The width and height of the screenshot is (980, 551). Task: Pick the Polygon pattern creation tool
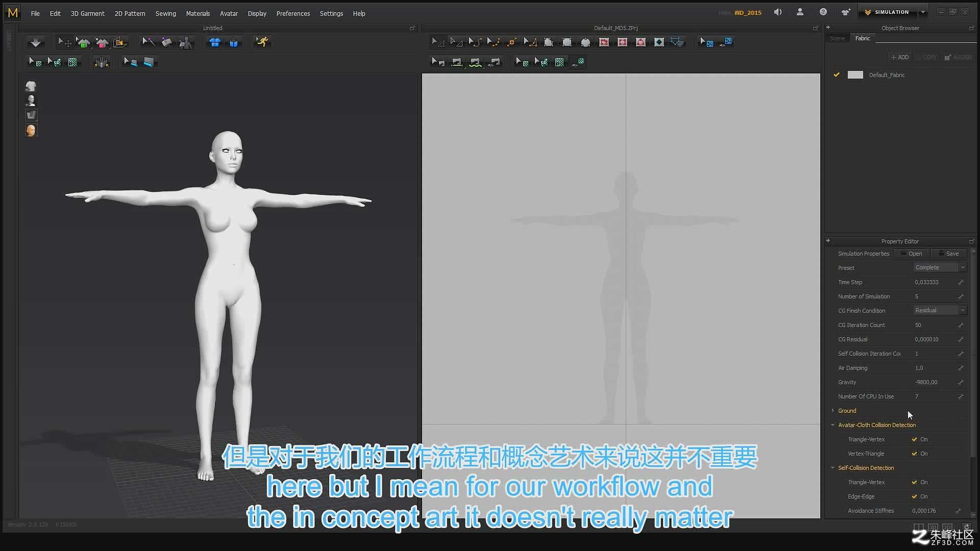click(x=549, y=42)
